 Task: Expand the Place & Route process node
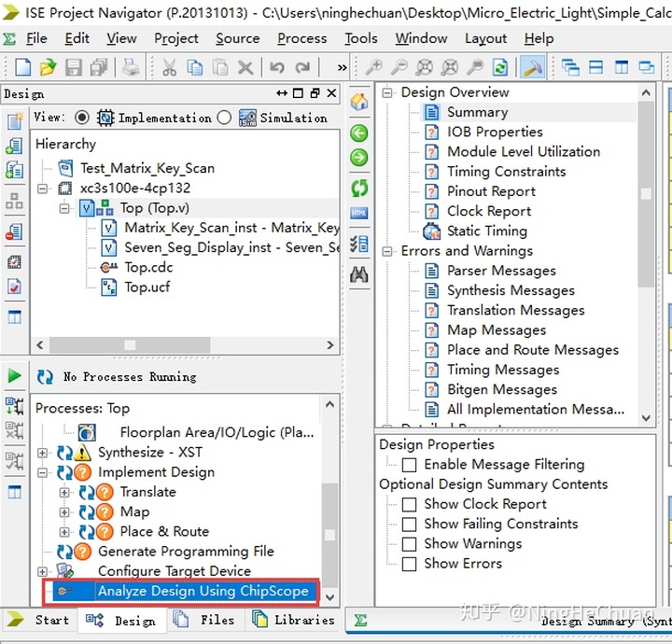pos(64,532)
